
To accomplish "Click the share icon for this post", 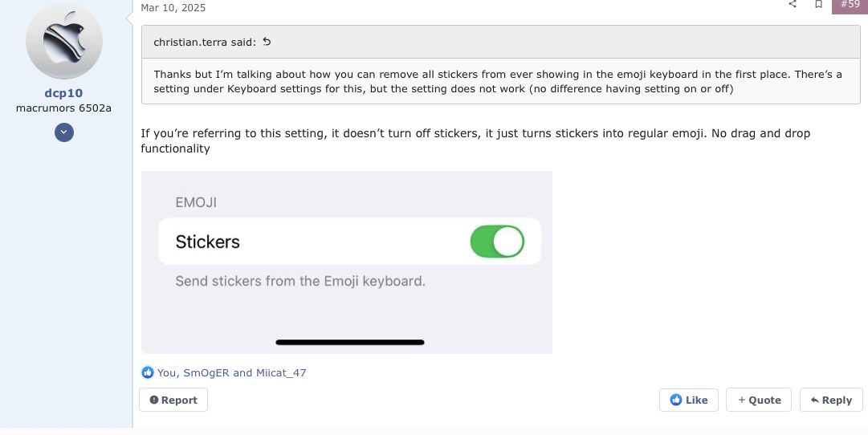I will click(793, 4).
